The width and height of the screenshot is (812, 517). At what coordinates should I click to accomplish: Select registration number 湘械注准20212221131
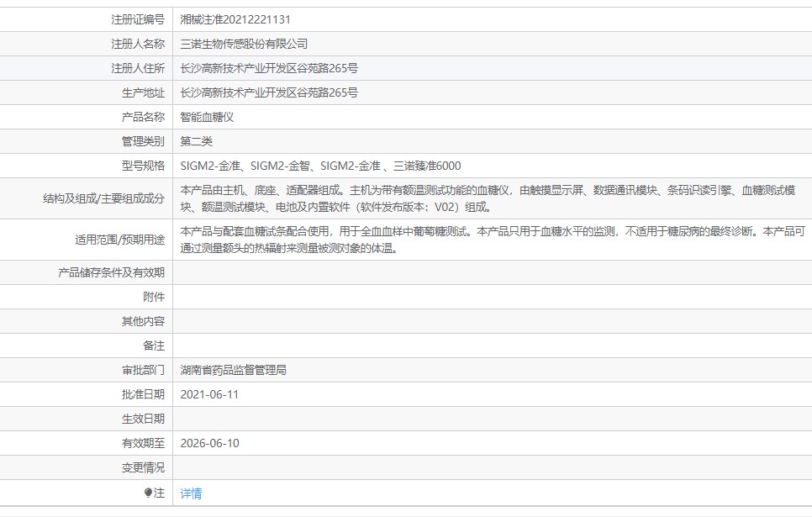coord(235,19)
